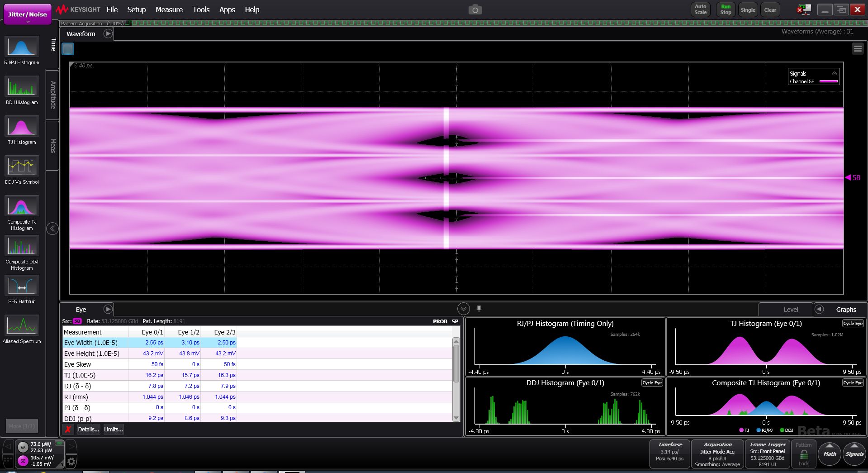This screenshot has width=868, height=473.
Task: Open the RJ/PJ Histogram measurement
Action: coord(22,47)
